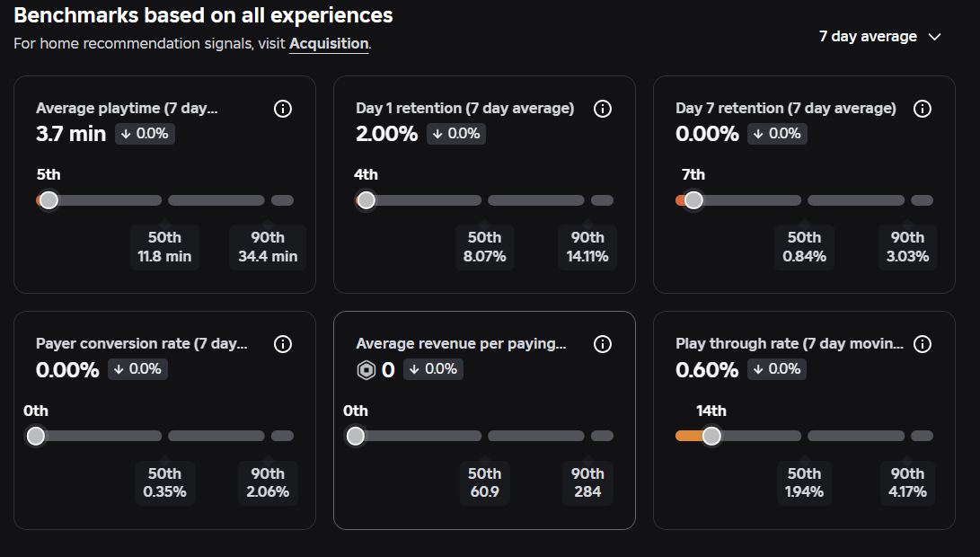
Task: Click the chevron beside 7 day average
Action: point(934,37)
